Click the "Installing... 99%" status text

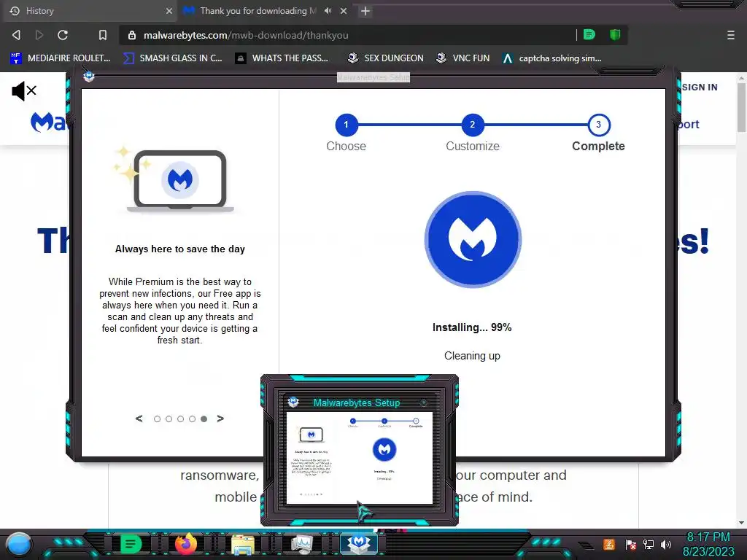[x=472, y=327]
